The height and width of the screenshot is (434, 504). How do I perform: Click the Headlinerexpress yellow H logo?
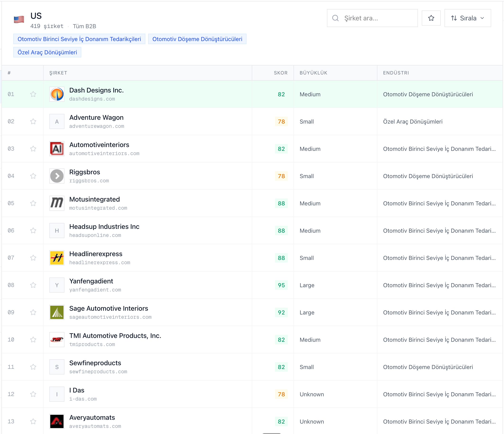click(57, 258)
